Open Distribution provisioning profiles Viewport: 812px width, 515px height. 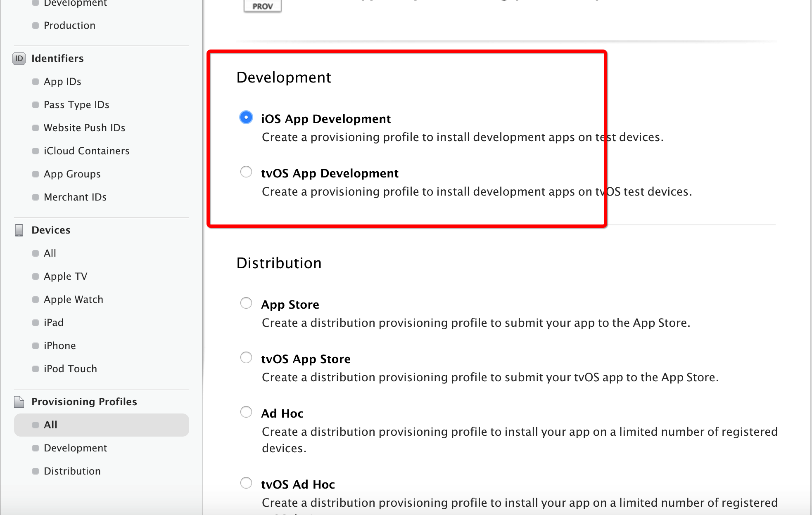[x=72, y=471]
